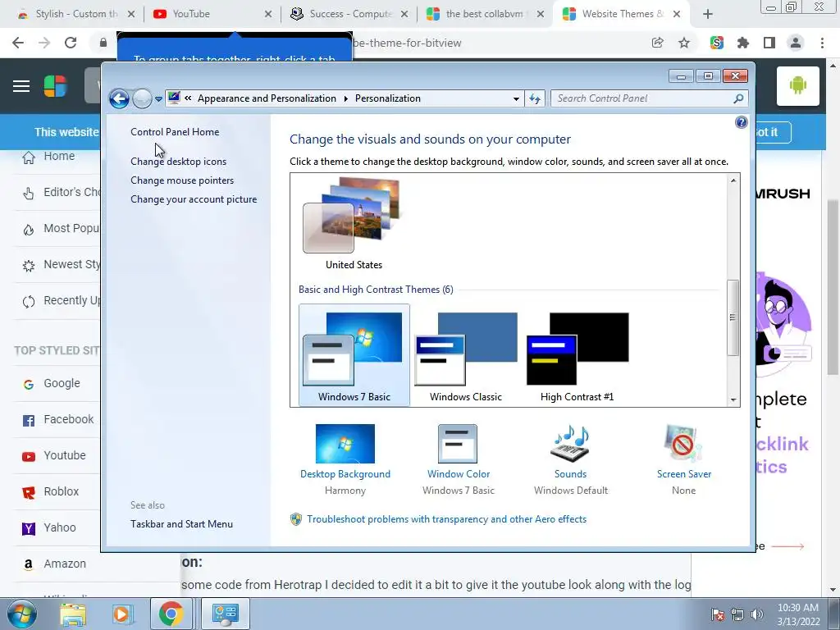
Task: Expand the address bar history dropdown
Action: [516, 98]
